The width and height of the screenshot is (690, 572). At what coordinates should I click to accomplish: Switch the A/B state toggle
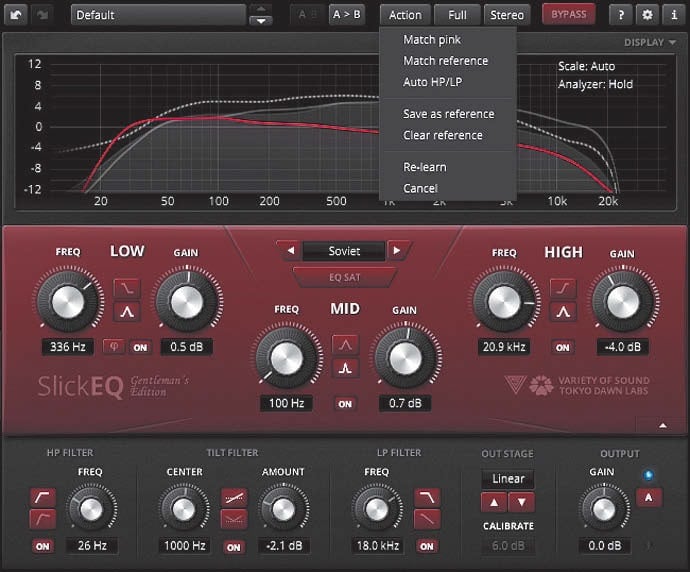click(308, 15)
